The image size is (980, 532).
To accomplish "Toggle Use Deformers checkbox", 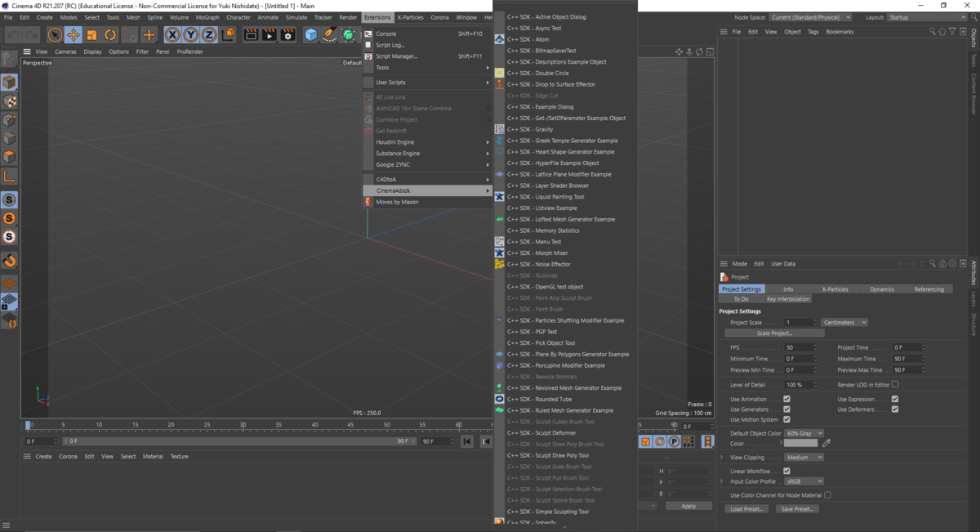I will coord(895,409).
